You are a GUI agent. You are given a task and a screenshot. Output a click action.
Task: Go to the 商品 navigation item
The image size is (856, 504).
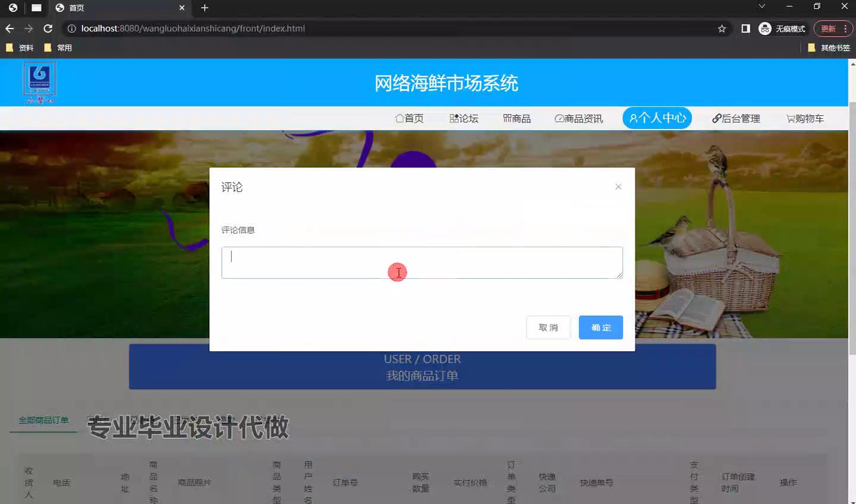(x=517, y=118)
